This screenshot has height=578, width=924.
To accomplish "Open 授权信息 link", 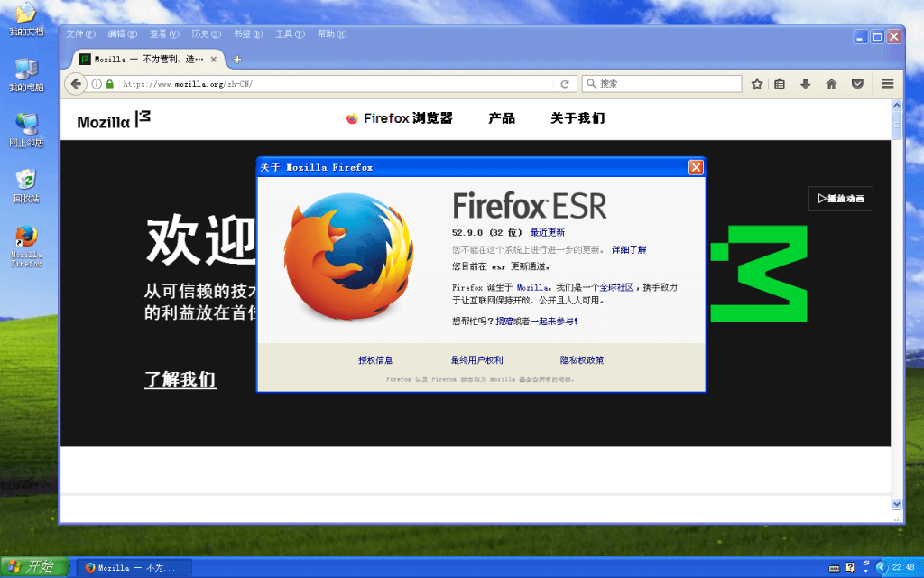I will [x=375, y=360].
